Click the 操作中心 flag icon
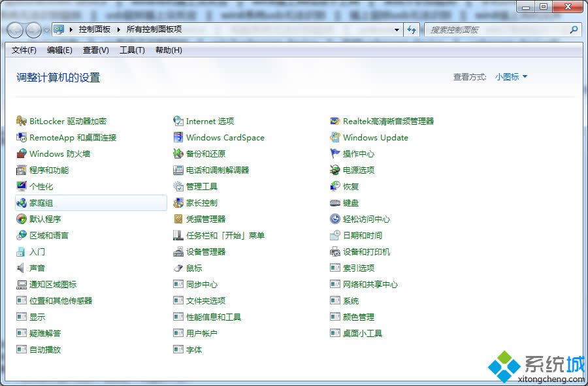This screenshot has width=588, height=386. click(335, 153)
